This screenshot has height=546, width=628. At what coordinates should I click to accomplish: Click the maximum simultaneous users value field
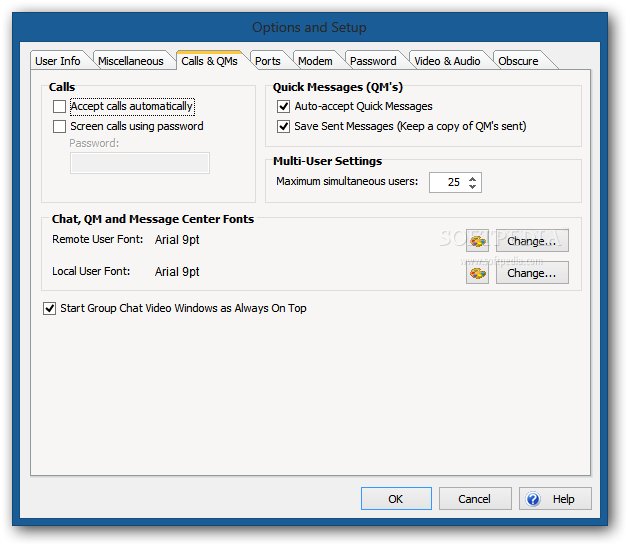point(448,183)
